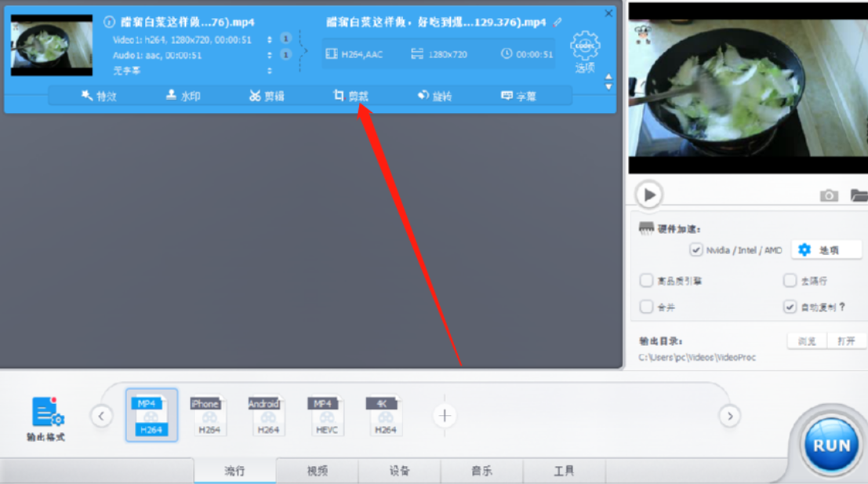Viewport: 868px width, 484px height.
Task: Open the 字幕 subtitle tool
Action: pyautogui.click(x=519, y=96)
